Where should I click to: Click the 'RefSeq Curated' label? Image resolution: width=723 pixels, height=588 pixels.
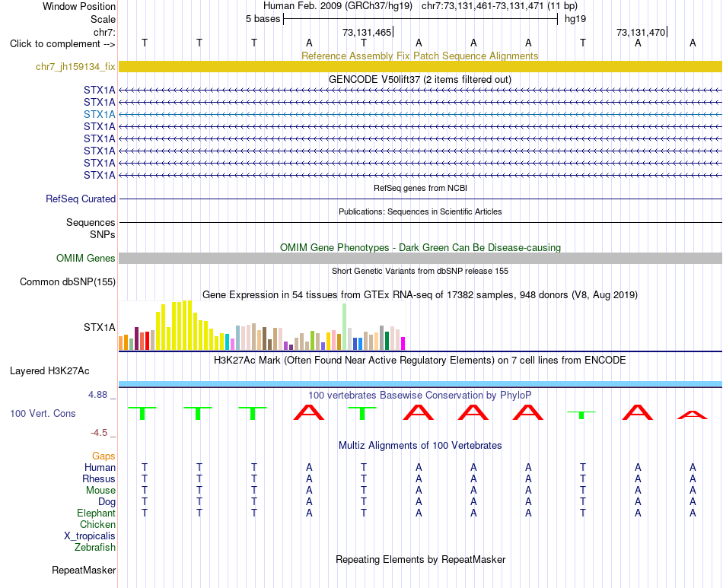[x=80, y=199]
